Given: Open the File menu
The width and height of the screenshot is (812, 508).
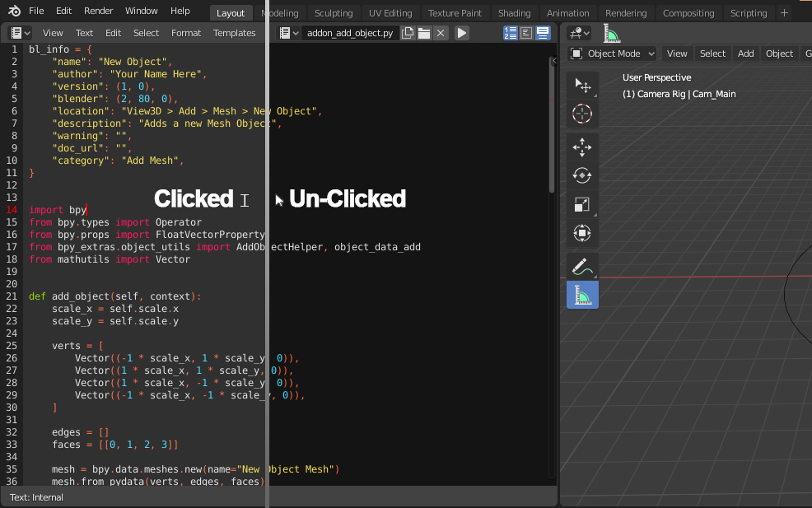Looking at the screenshot, I should pos(36,11).
